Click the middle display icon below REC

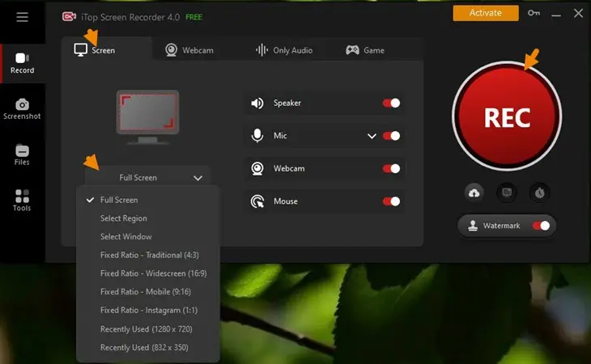(506, 193)
